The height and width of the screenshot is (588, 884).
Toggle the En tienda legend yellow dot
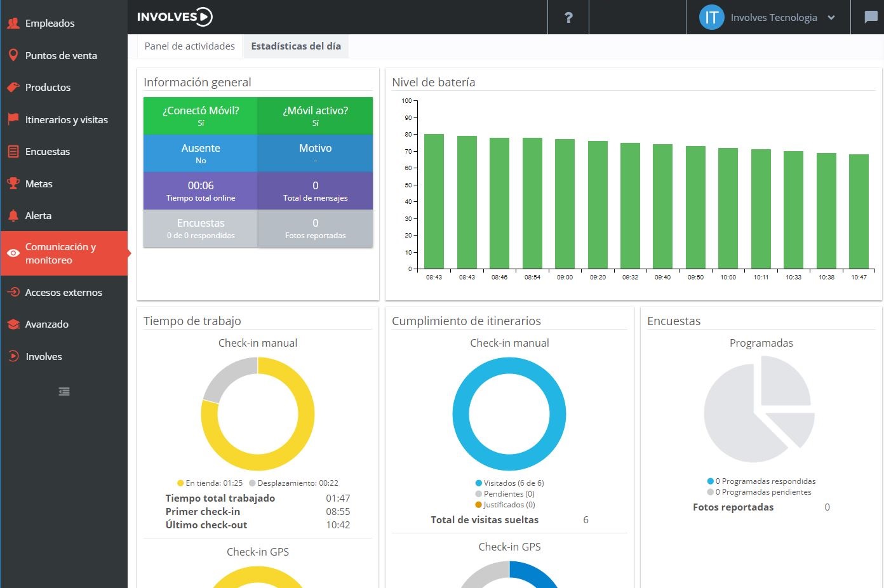click(180, 483)
